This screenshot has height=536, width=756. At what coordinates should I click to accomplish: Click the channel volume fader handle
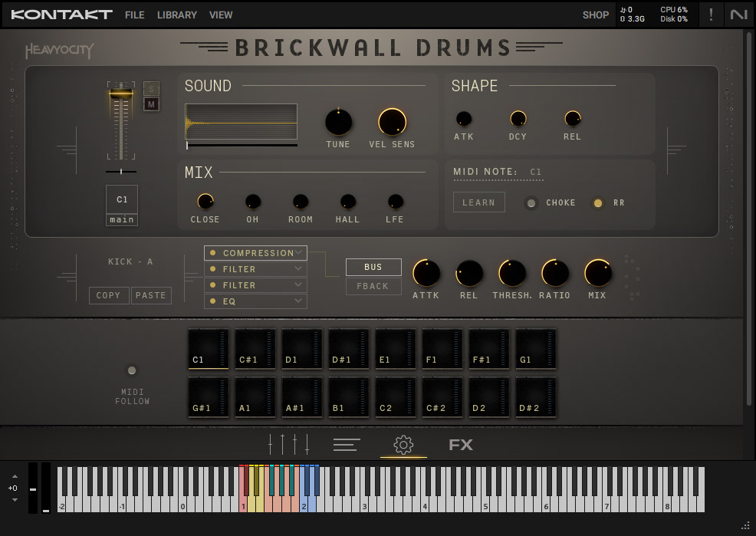pos(121,94)
